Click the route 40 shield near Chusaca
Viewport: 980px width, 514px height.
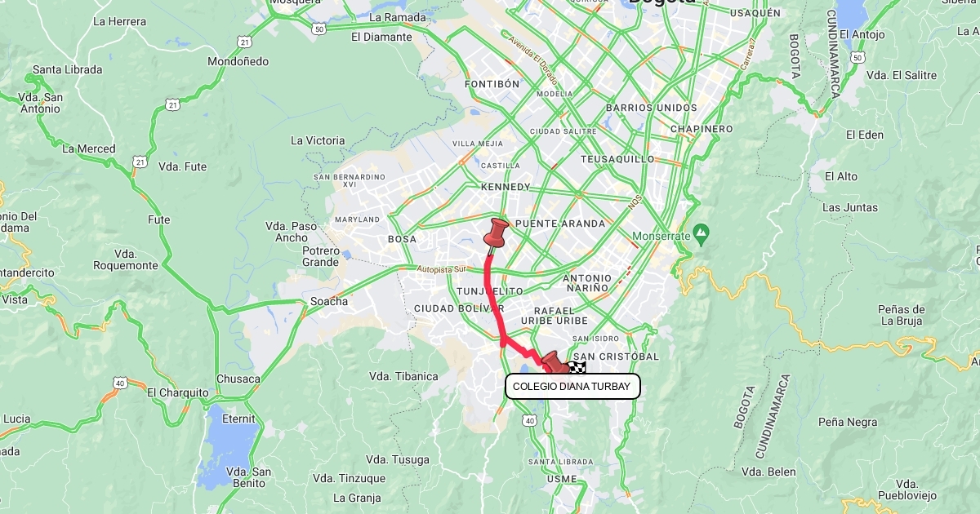120,382
